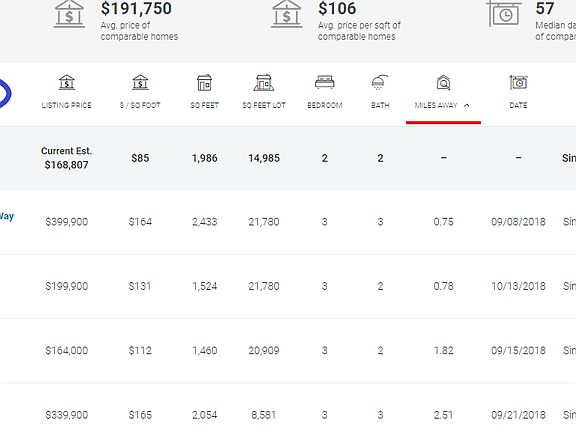
Task: Select the Current Est. $168,807 row
Action: (x=288, y=158)
